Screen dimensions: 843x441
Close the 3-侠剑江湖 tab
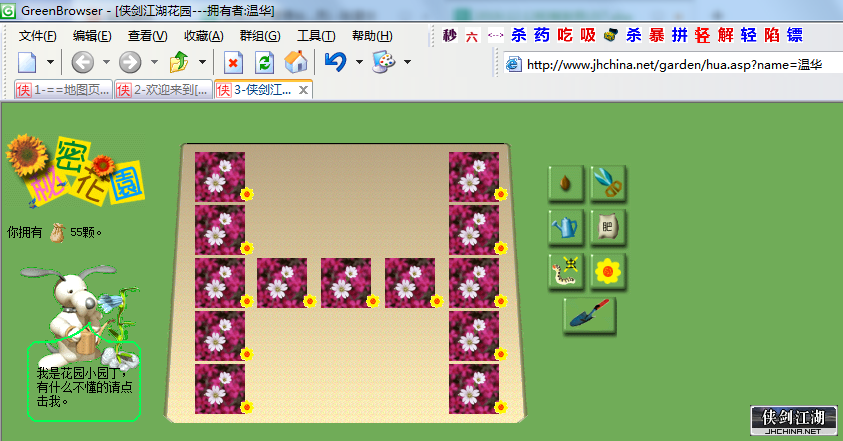click(303, 90)
